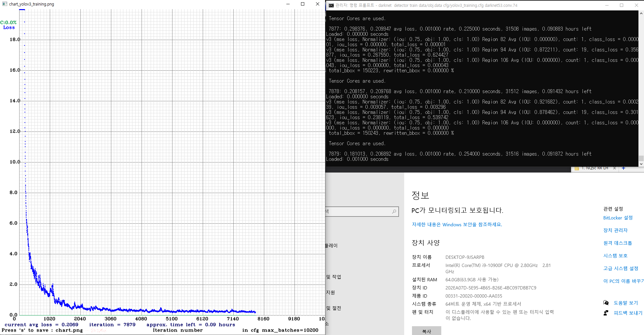The image size is (644, 335).
Task: Open the Windows security details link
Action: (457, 225)
